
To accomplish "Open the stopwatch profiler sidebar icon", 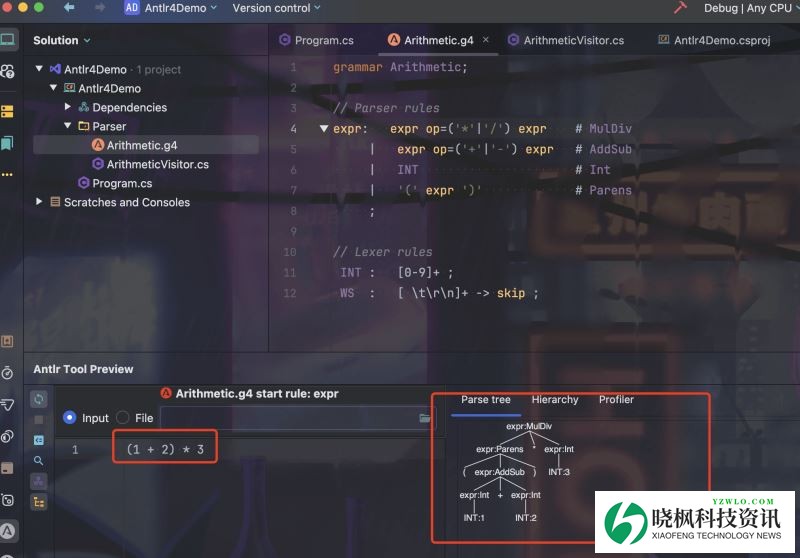I will pos(7,373).
